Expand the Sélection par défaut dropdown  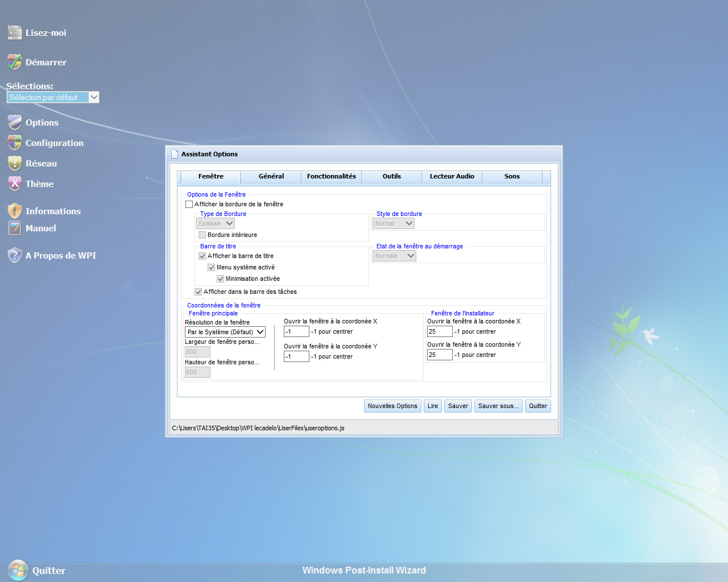(x=94, y=97)
